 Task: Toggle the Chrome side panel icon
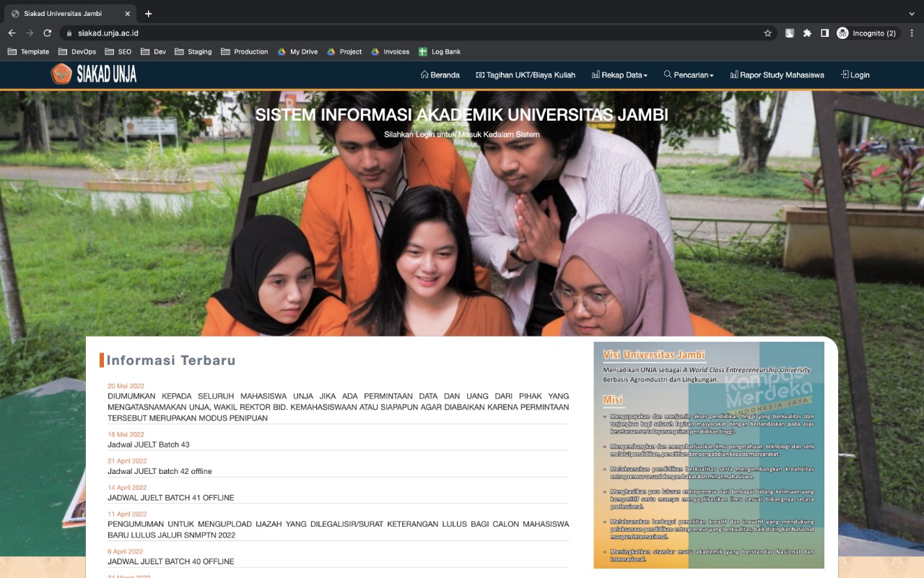[824, 33]
